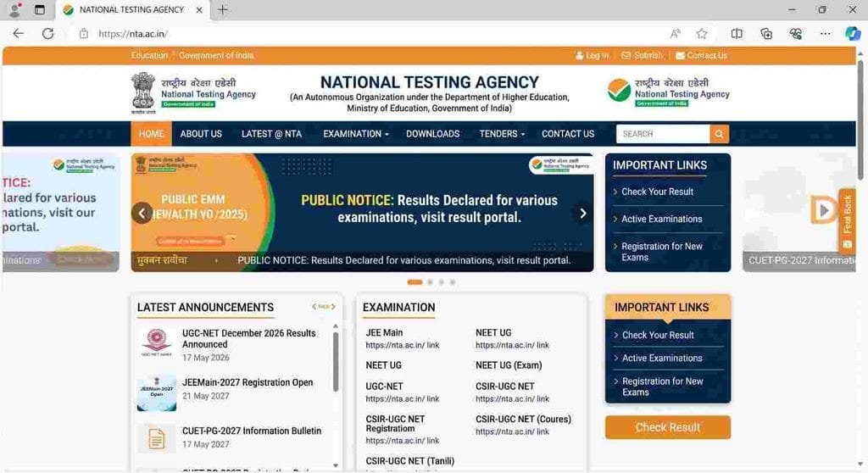Viewport: 868px width, 473px height.
Task: Click CUET-PG-2027 document icon
Action: pos(157,438)
